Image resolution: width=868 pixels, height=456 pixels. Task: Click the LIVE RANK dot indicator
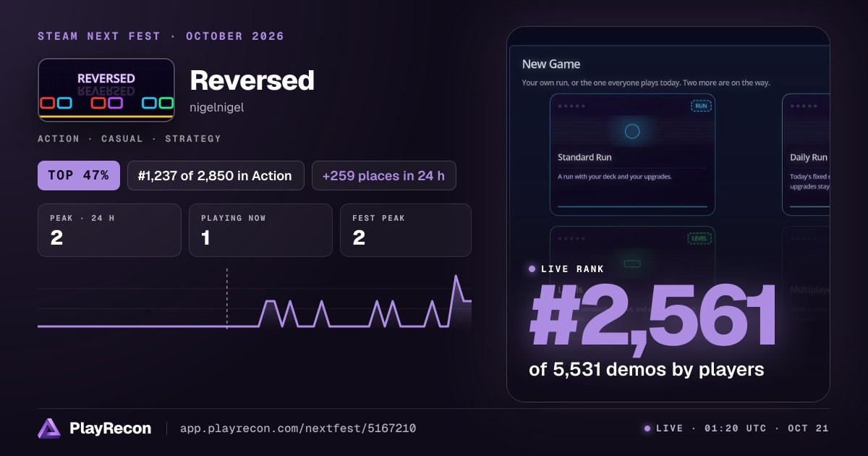pos(532,269)
